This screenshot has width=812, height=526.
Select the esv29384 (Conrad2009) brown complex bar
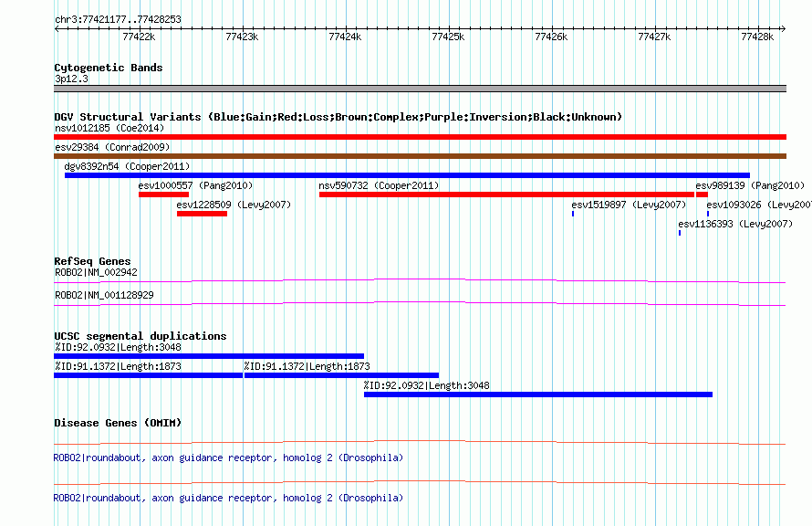click(420, 156)
